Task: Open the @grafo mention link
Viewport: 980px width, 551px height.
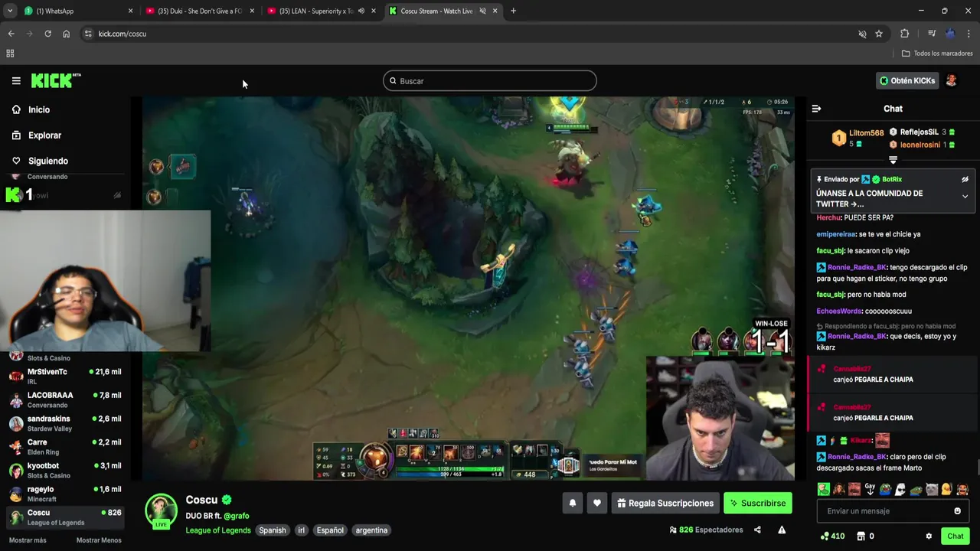Action: tap(236, 516)
